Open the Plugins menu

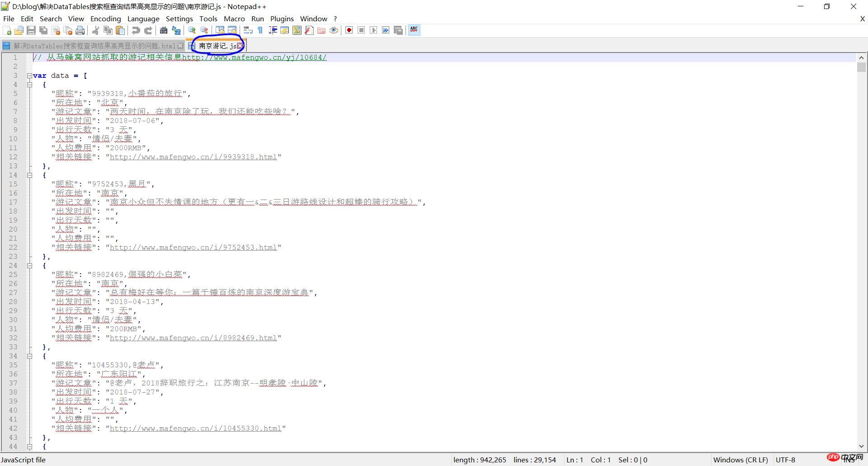[x=282, y=19]
